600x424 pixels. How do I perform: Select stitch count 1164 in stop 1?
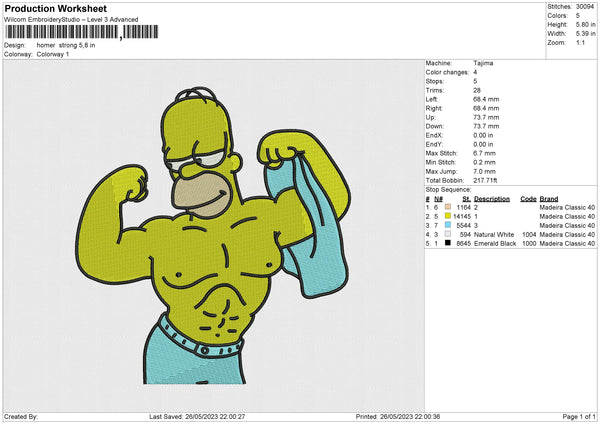point(463,207)
